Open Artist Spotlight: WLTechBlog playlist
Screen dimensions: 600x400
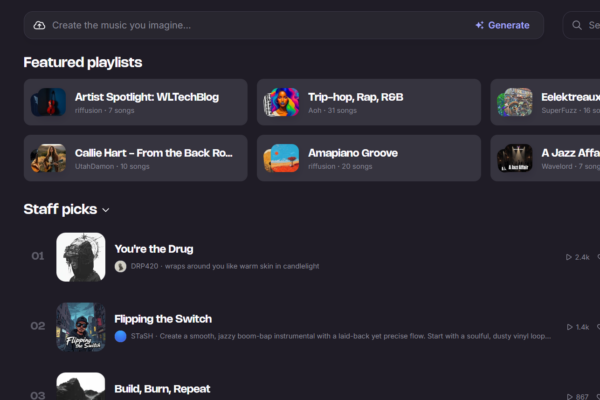pyautogui.click(x=135, y=102)
